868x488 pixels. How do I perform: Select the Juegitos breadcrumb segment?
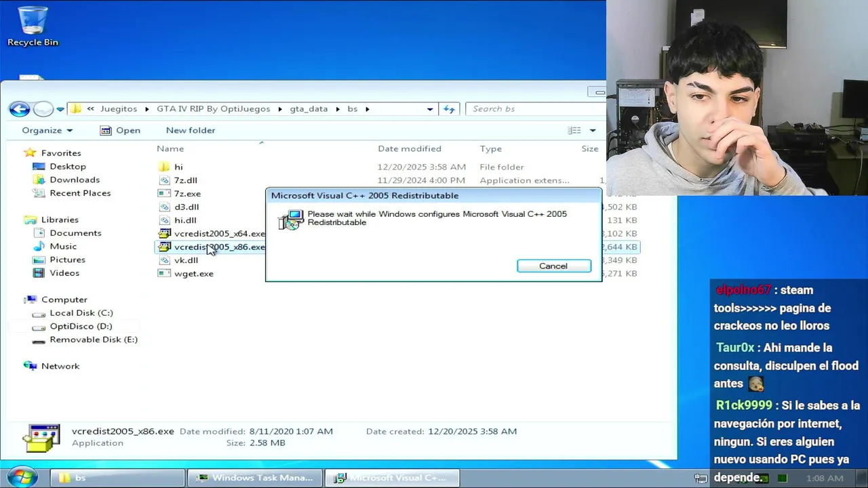(x=119, y=108)
